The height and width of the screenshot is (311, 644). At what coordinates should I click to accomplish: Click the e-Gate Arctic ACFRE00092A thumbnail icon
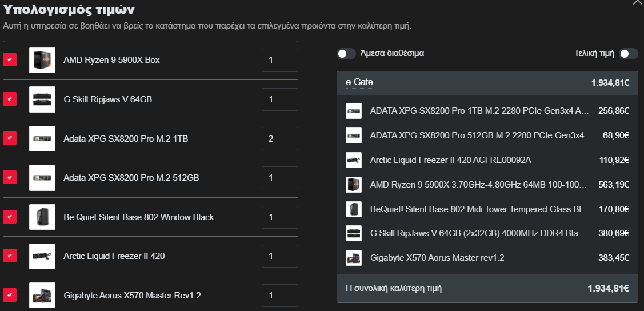[x=354, y=160]
